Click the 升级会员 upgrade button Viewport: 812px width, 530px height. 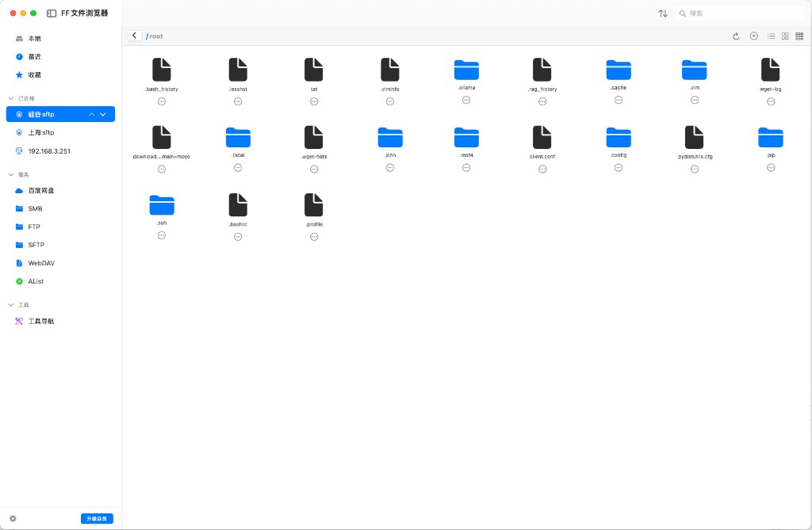click(97, 519)
